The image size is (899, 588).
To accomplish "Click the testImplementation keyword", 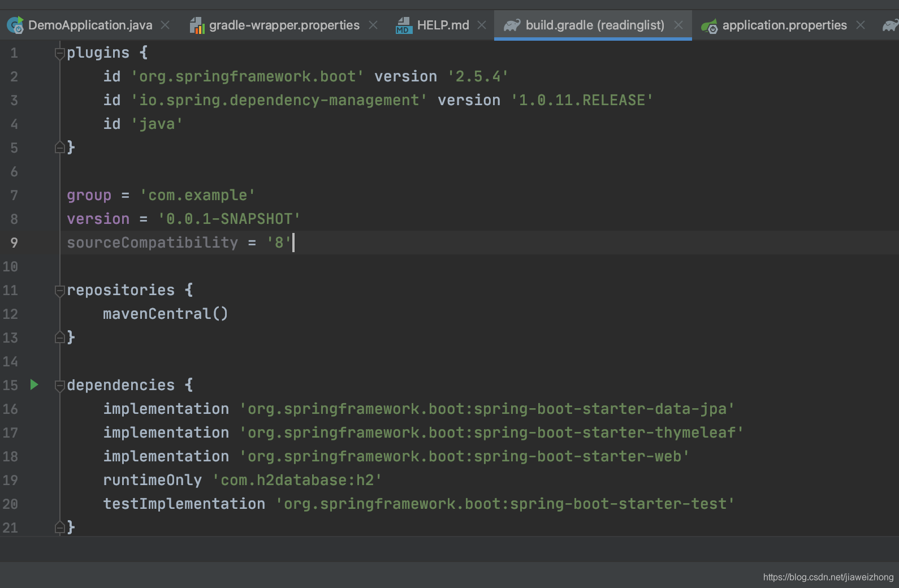I will (184, 504).
